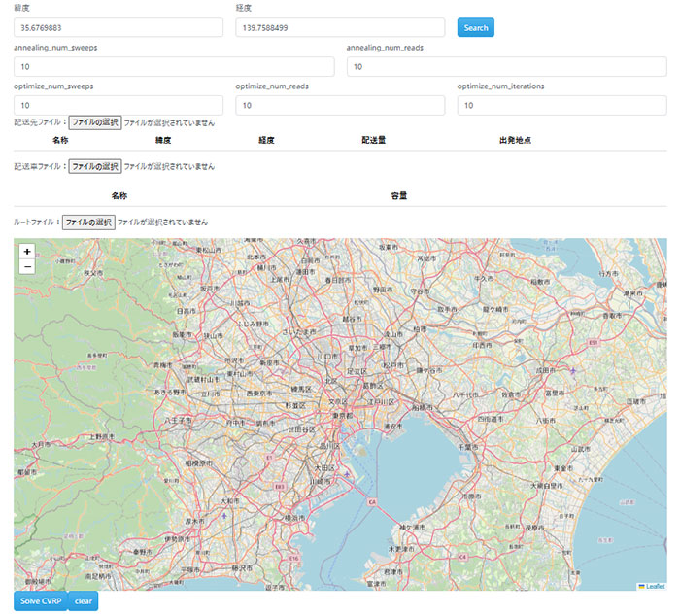Focus the annealing_num_sweeps input field
This screenshot has height=616, width=680.
pos(174,66)
